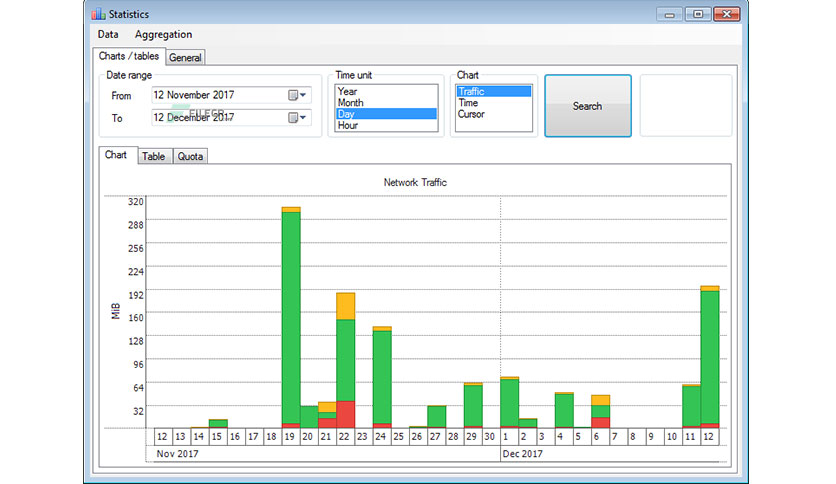Select Time in Chart list
836x484 pixels.
(494, 102)
